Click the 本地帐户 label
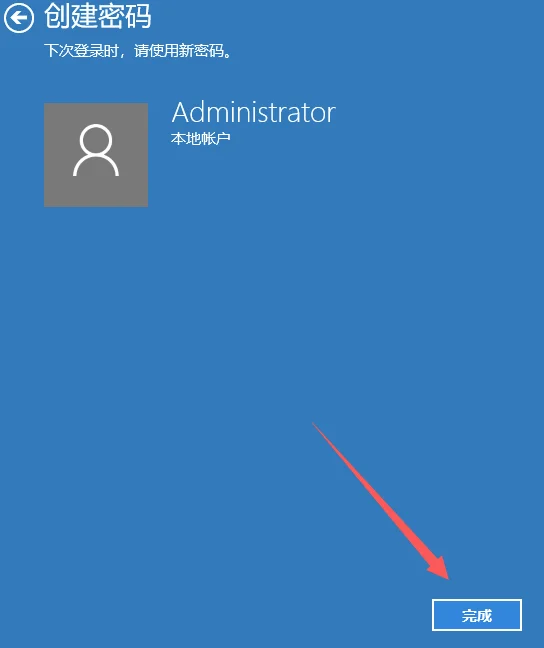This screenshot has width=544, height=648. [x=200, y=138]
